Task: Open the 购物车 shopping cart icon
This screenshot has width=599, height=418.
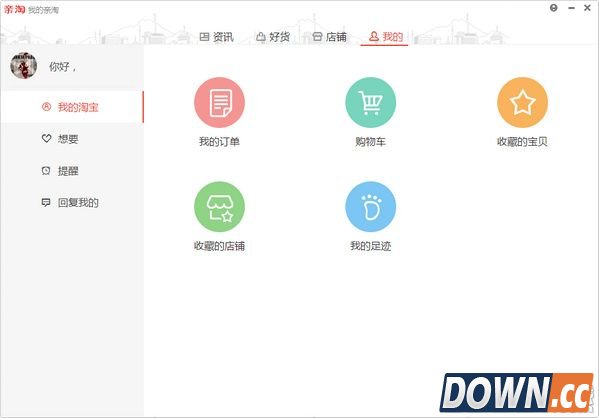Action: click(371, 102)
